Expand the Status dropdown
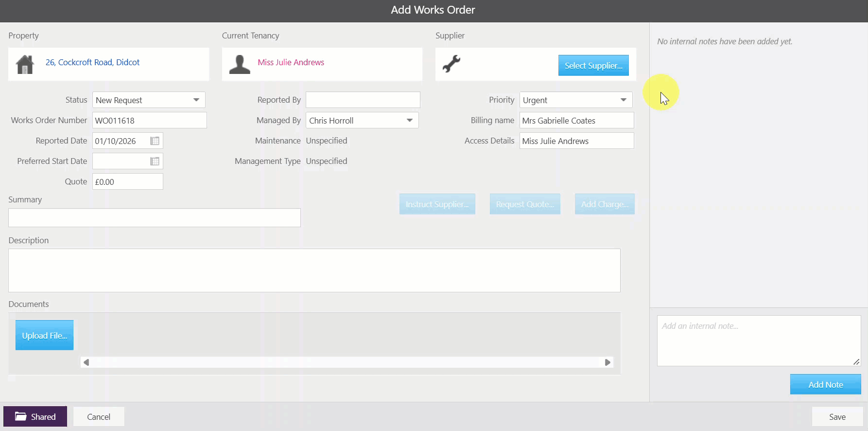Screen dimensions: 868x431 coord(196,100)
